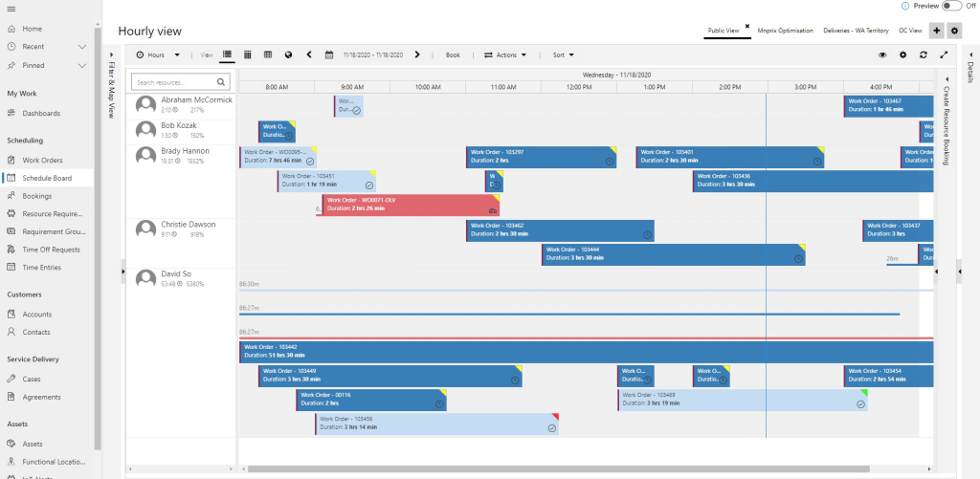980x479 pixels.
Task: Click the Search resources field
Action: (181, 82)
